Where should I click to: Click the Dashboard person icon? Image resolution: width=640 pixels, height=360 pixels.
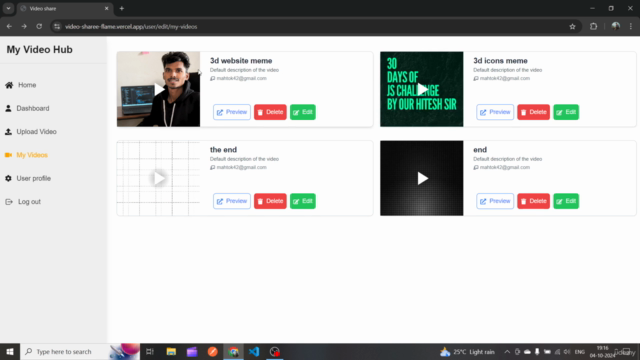8,108
